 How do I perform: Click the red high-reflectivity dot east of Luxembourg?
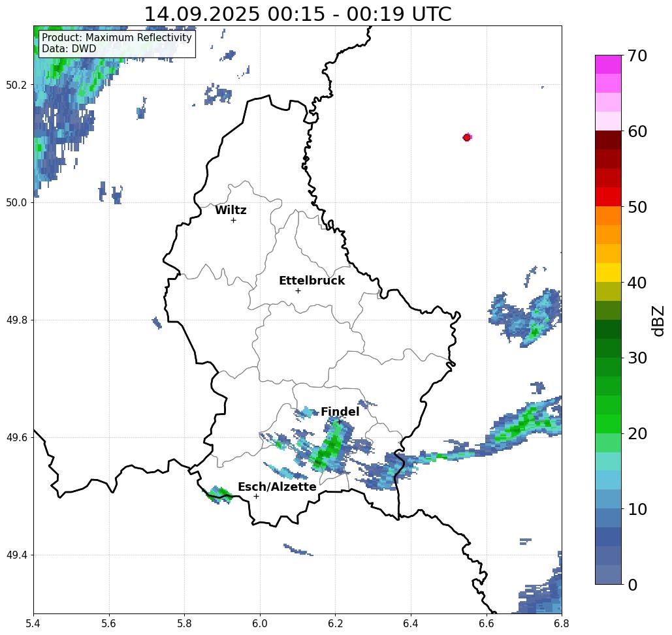(467, 138)
